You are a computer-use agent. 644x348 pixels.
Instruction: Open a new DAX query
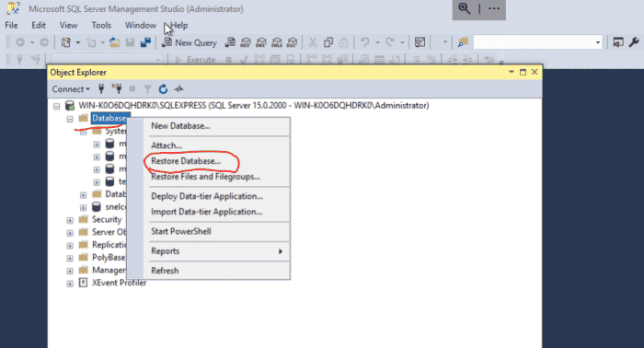click(292, 42)
